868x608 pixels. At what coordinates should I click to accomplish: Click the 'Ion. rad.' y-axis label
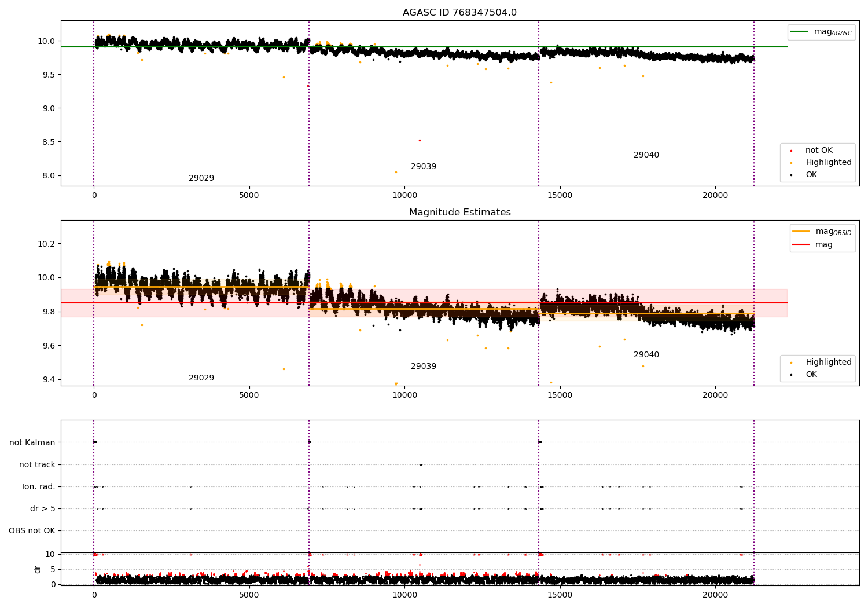tap(39, 487)
